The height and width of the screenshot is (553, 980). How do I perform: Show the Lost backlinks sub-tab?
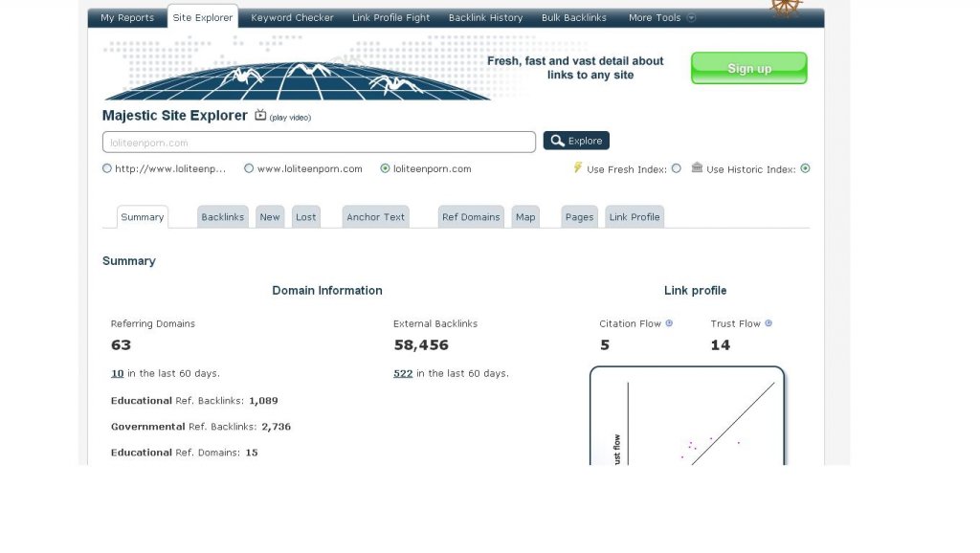[305, 217]
